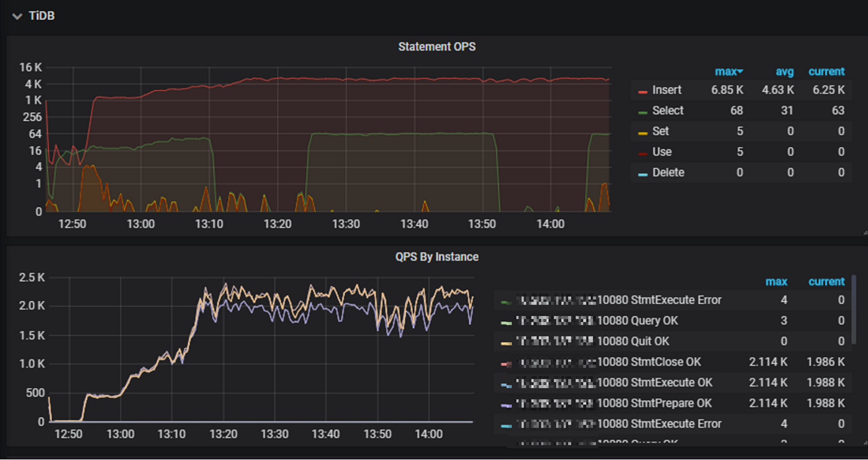The image size is (868, 460).
Task: Sort Statement OPS legend by current column
Action: click(x=827, y=71)
